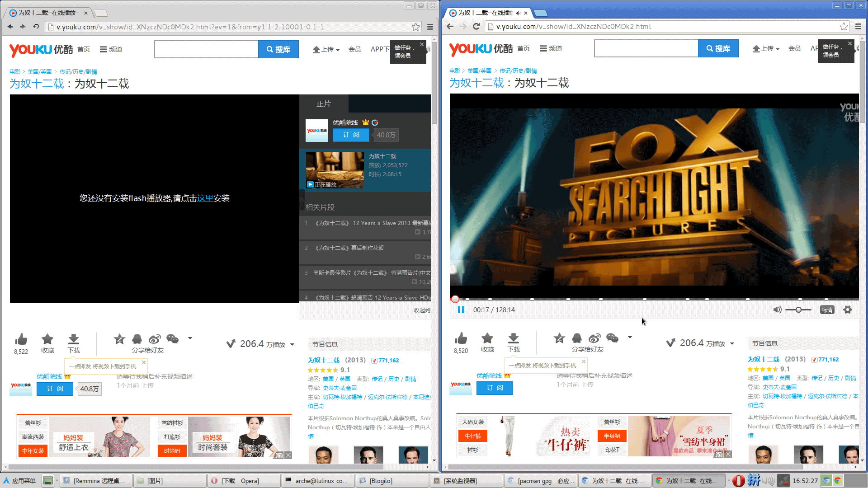Click Opera tray icon in taskbar
The width and height of the screenshot is (868, 488).
(x=739, y=480)
